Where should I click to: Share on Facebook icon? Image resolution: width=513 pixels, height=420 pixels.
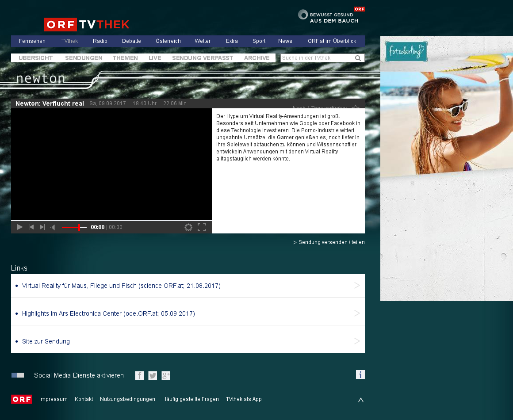point(139,375)
